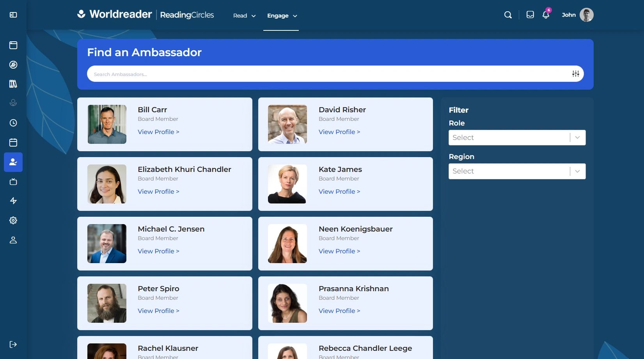644x359 pixels.
Task: Open the library books icon in sidebar
Action: (13, 84)
